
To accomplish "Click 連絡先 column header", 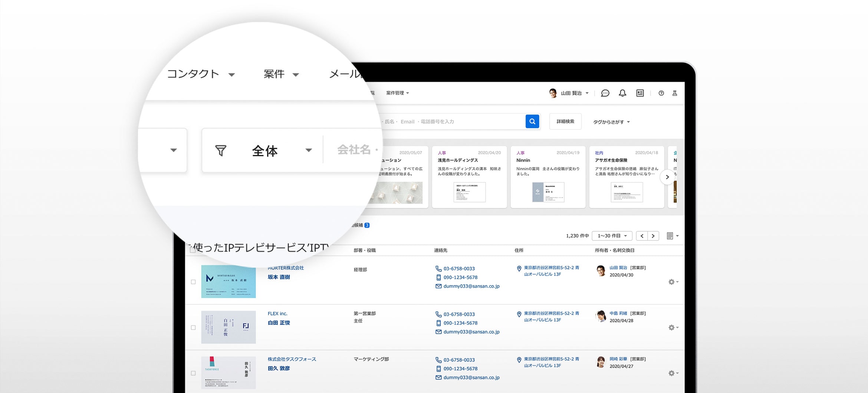I will pos(441,250).
